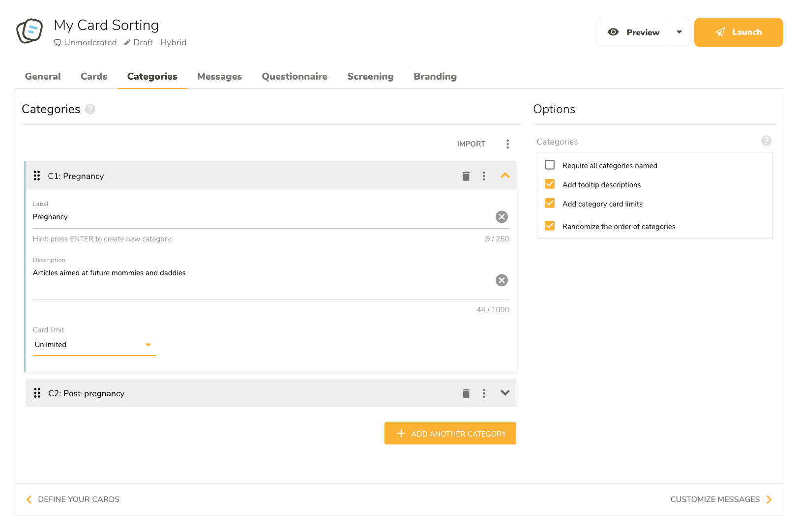This screenshot has width=799, height=532.
Task: Open more options for C2: Post-pregnancy
Action: pyautogui.click(x=484, y=393)
